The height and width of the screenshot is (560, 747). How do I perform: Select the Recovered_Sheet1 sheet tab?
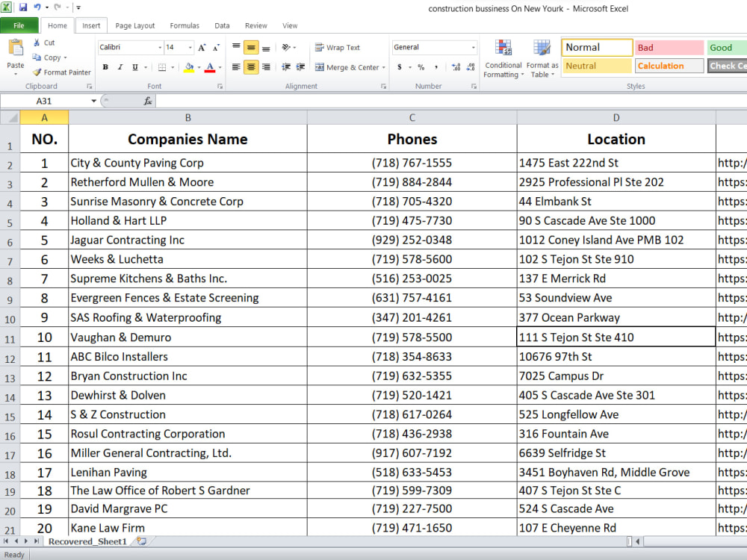(88, 541)
